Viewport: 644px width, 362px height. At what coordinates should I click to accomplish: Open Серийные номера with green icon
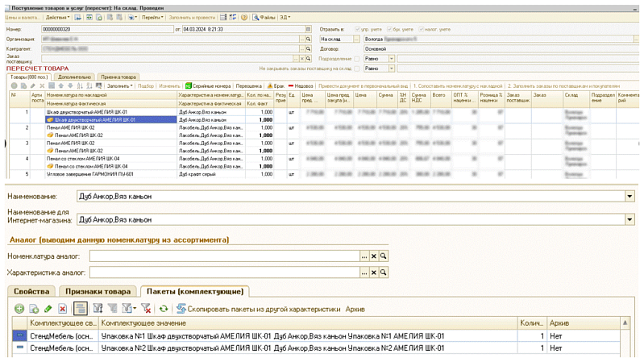click(x=208, y=86)
